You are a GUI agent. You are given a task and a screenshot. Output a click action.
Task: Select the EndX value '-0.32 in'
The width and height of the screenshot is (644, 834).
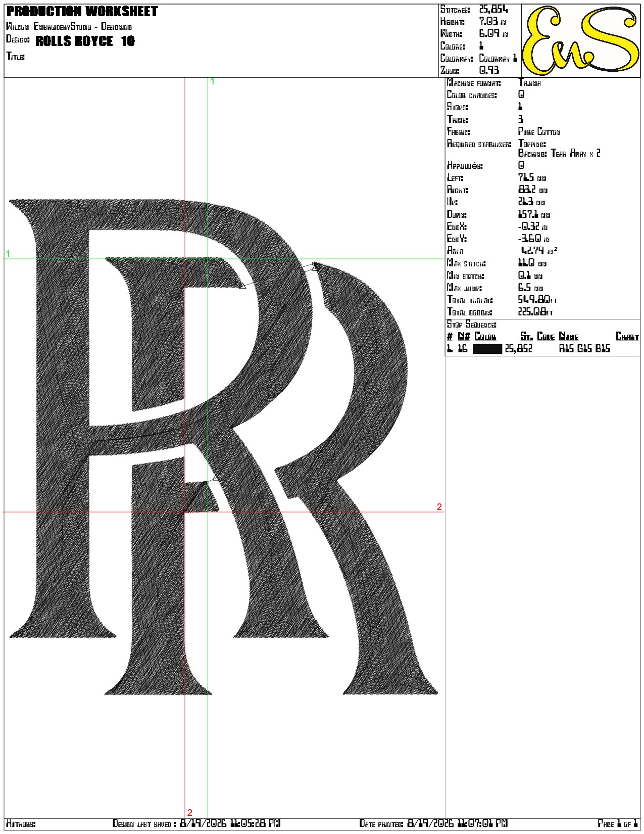click(x=534, y=226)
